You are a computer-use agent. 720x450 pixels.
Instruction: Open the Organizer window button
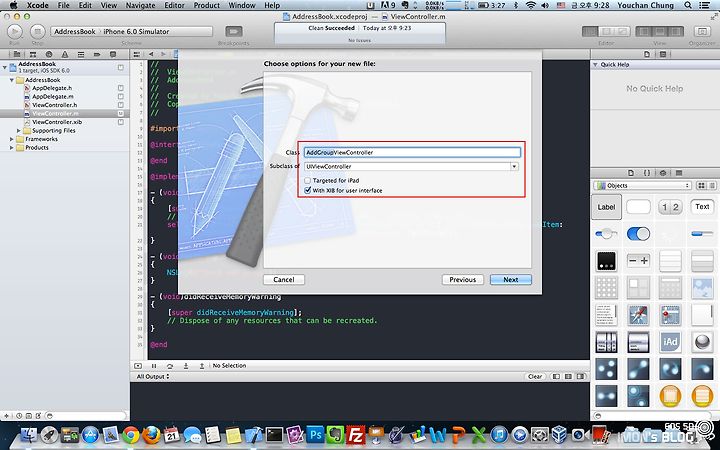click(701, 31)
